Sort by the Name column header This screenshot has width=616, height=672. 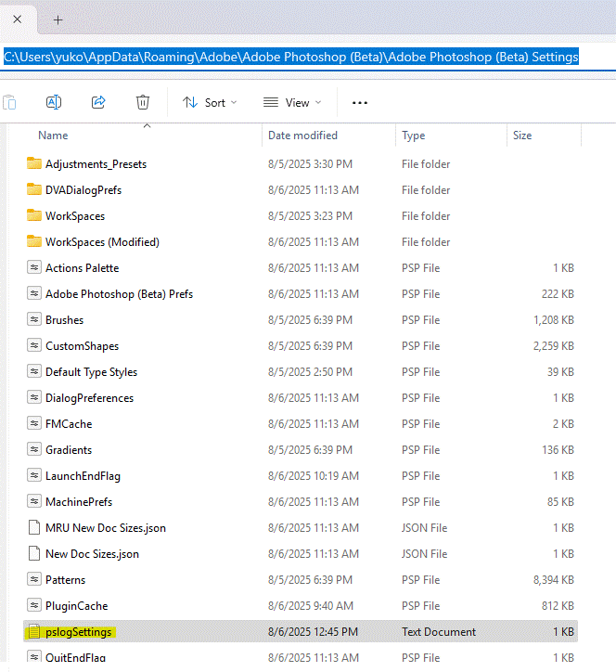click(x=53, y=136)
